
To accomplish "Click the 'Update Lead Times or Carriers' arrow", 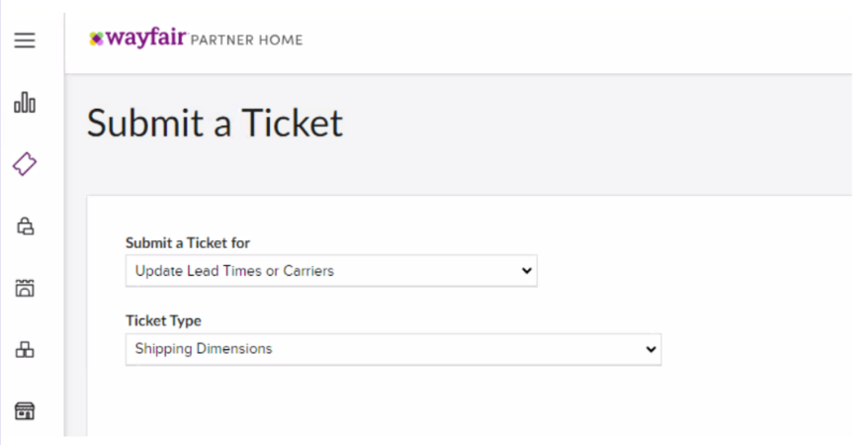I will (x=526, y=270).
